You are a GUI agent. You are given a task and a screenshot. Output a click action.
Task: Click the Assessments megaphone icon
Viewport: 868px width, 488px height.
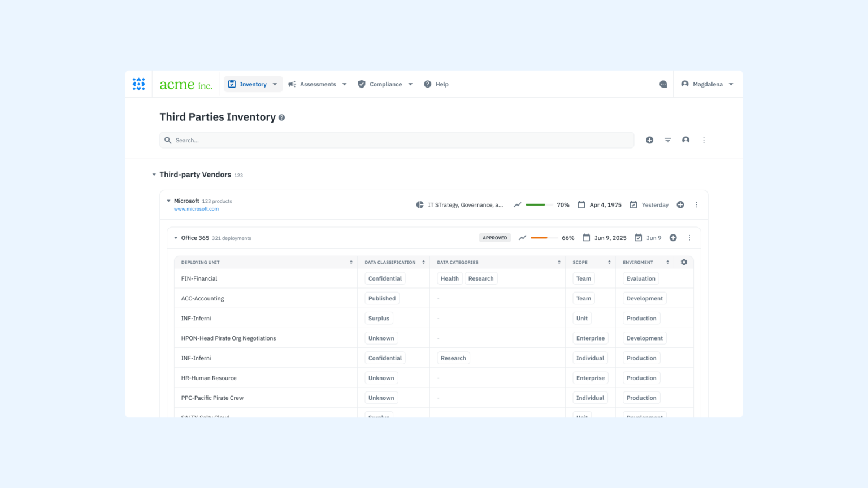292,84
